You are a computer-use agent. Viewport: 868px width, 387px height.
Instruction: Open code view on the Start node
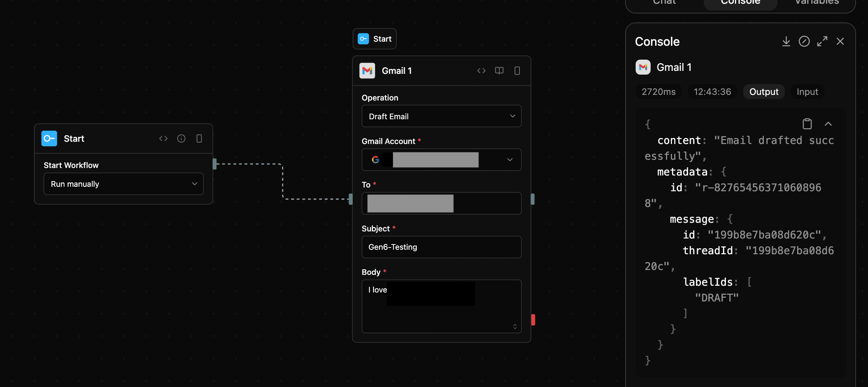click(x=163, y=138)
